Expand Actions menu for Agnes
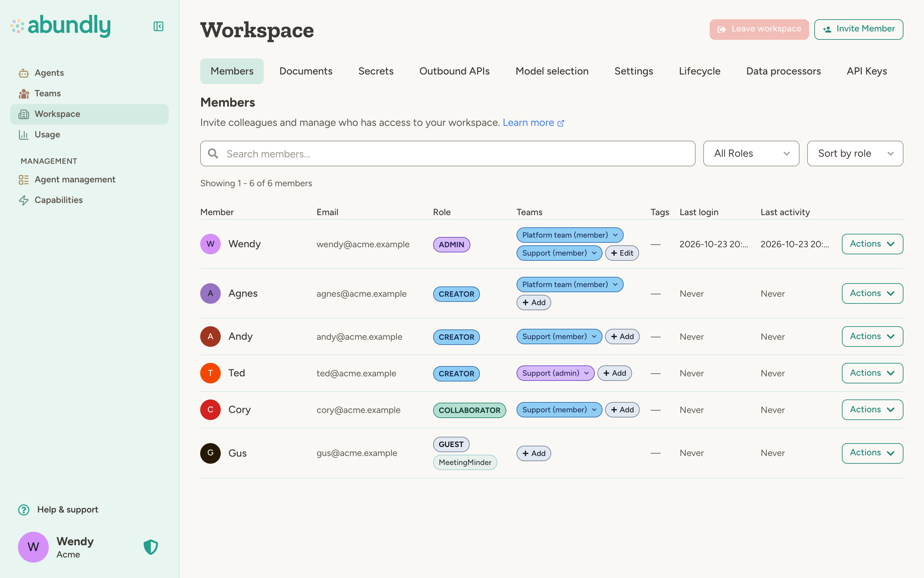The width and height of the screenshot is (924, 578). [x=872, y=293]
